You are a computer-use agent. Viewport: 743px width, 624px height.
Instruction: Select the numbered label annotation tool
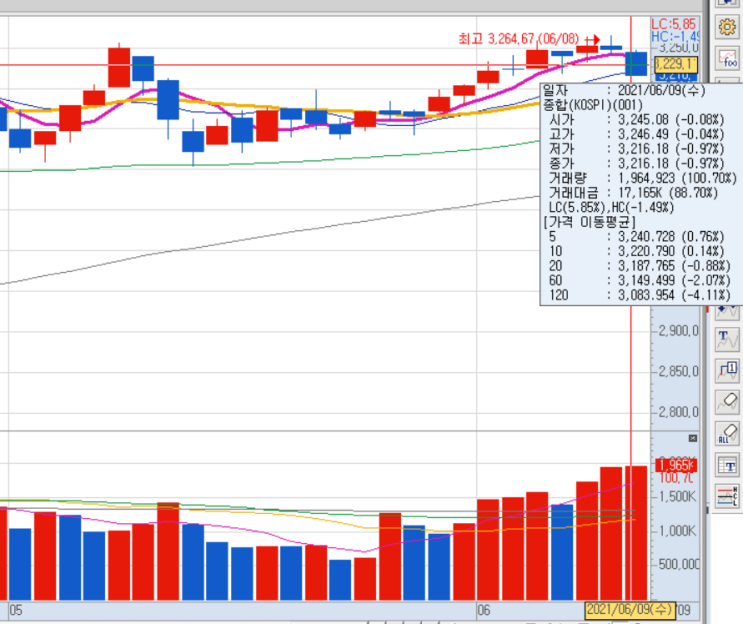pos(727,371)
